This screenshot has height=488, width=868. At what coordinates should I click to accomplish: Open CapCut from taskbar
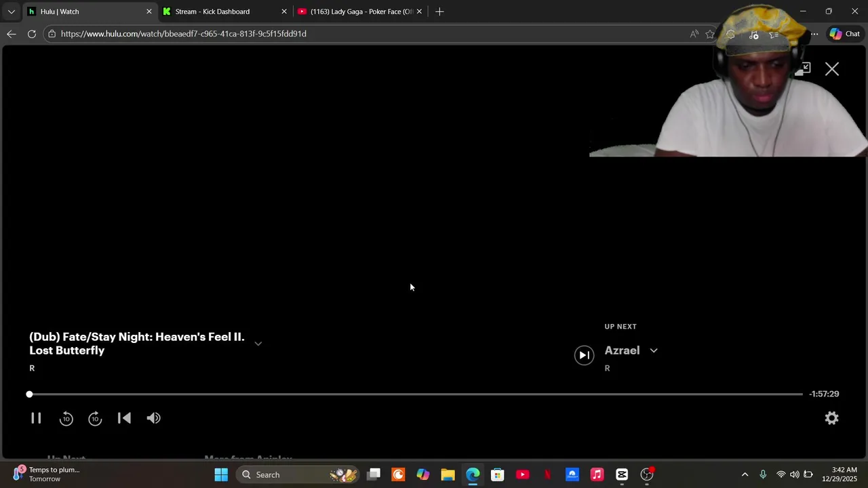622,474
